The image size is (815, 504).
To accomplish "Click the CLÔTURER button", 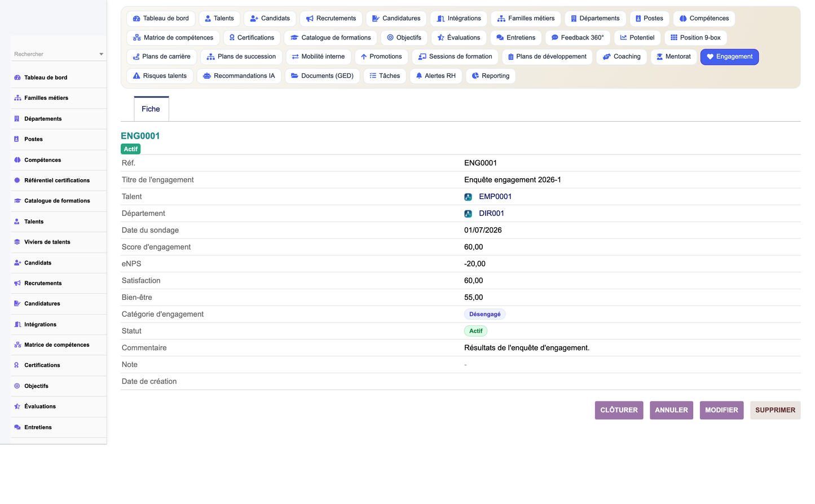I will coord(619,410).
